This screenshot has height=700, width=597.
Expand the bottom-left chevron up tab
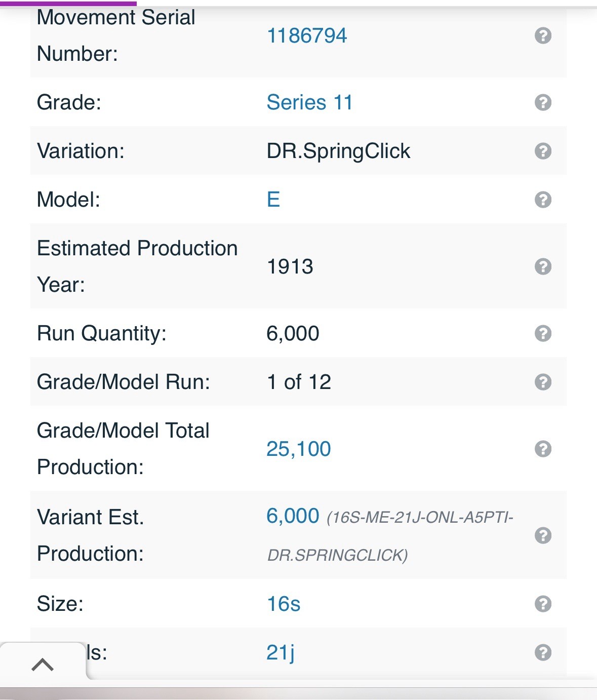[x=43, y=664]
